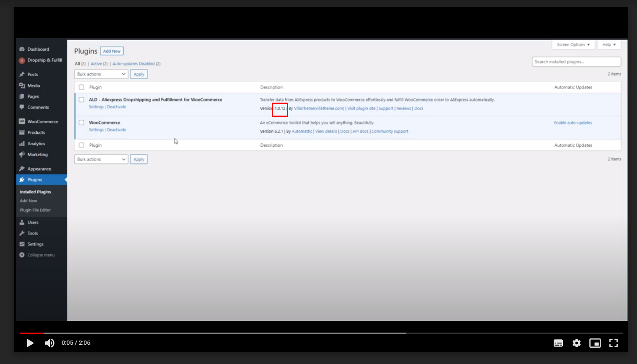Check the WooCommerce plugin row checkbox

(x=81, y=123)
